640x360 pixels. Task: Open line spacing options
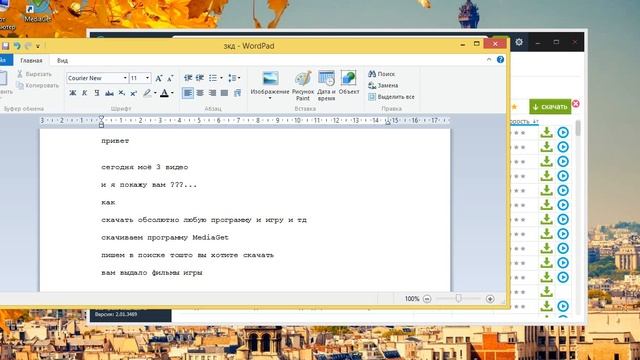[x=234, y=78]
